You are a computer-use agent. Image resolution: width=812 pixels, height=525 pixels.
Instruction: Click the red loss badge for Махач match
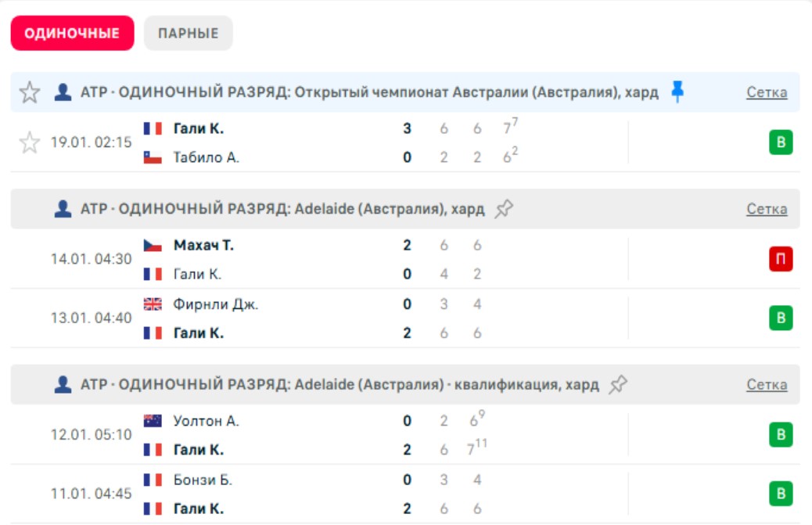click(780, 259)
